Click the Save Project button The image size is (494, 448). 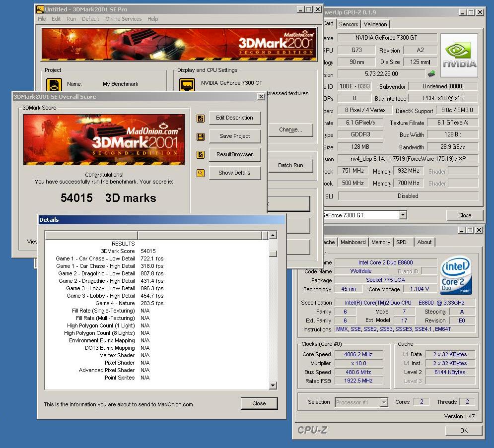pyautogui.click(x=235, y=136)
